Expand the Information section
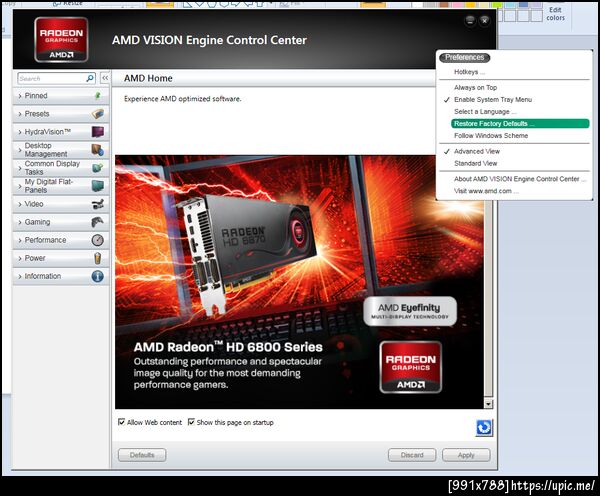Image resolution: width=600 pixels, height=496 pixels. click(61, 276)
